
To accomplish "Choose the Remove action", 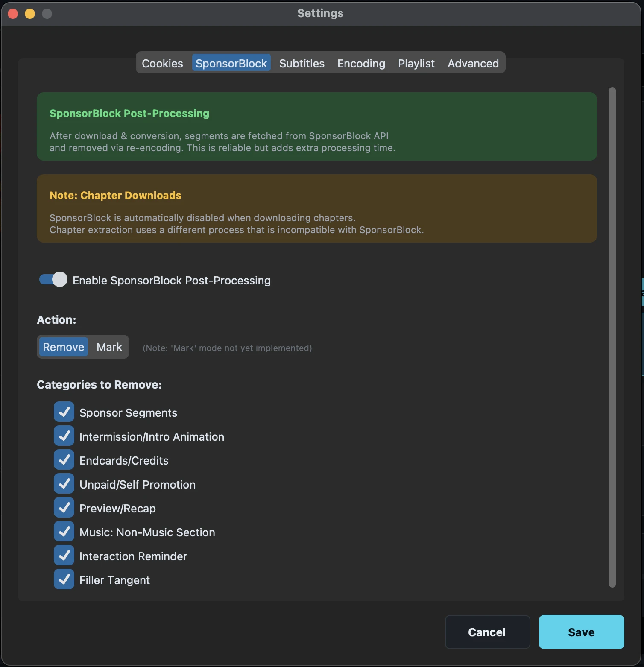I will pyautogui.click(x=64, y=347).
